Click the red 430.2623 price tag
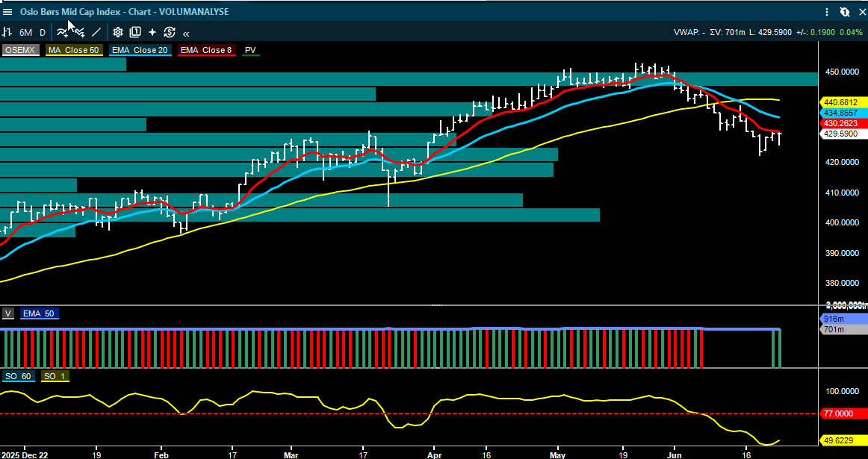The width and height of the screenshot is (868, 459). (x=843, y=123)
